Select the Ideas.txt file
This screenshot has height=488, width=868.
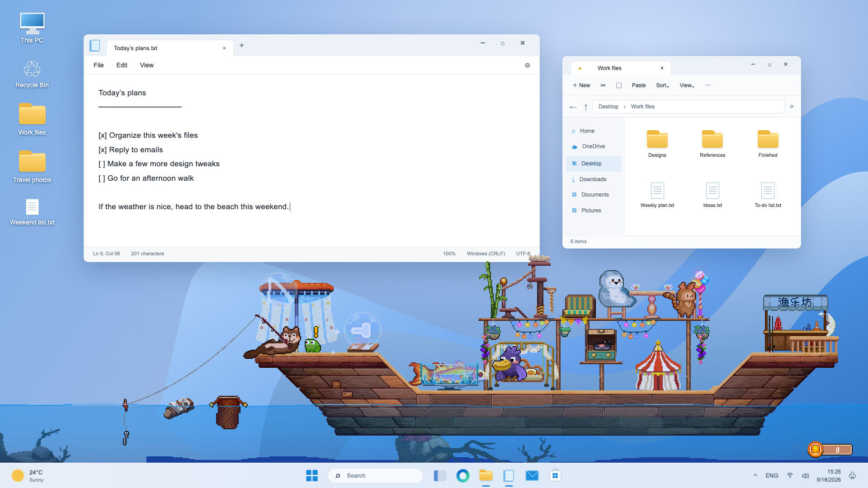coord(712,195)
